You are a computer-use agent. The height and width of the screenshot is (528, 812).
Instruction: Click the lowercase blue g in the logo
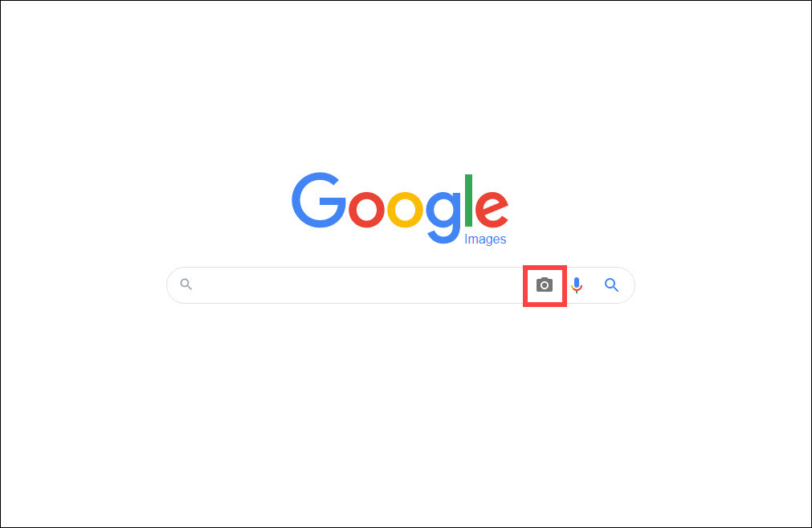(443, 217)
